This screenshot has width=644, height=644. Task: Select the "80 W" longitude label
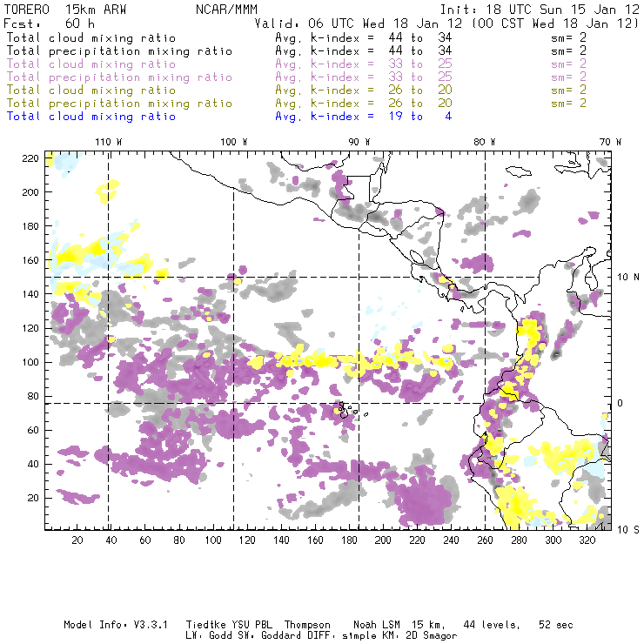484,142
